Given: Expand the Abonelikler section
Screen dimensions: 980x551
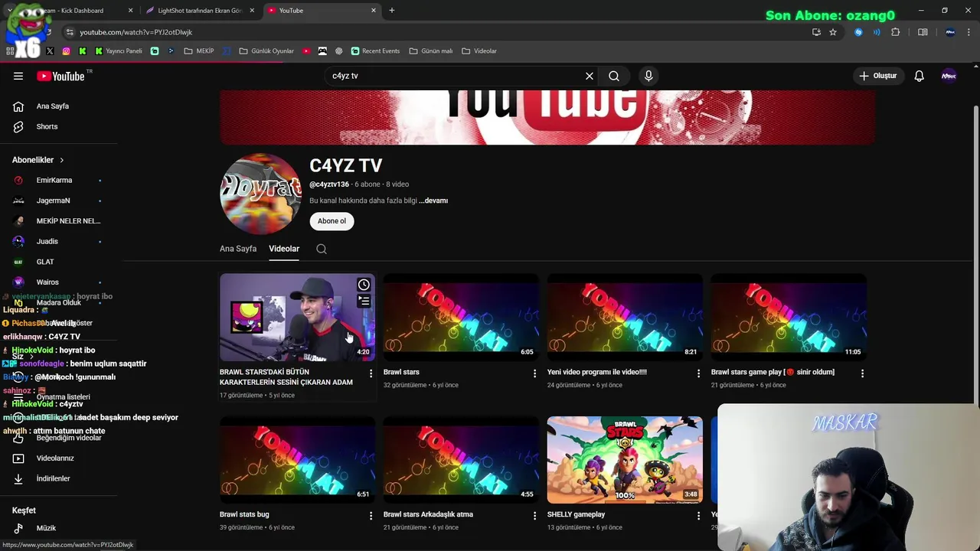Looking at the screenshot, I should click(x=38, y=160).
